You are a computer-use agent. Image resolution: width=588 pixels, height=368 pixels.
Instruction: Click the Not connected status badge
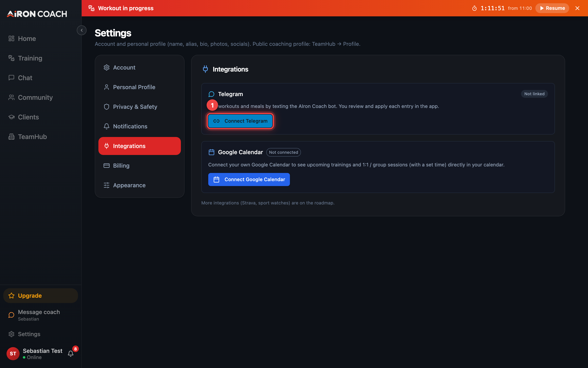click(283, 152)
